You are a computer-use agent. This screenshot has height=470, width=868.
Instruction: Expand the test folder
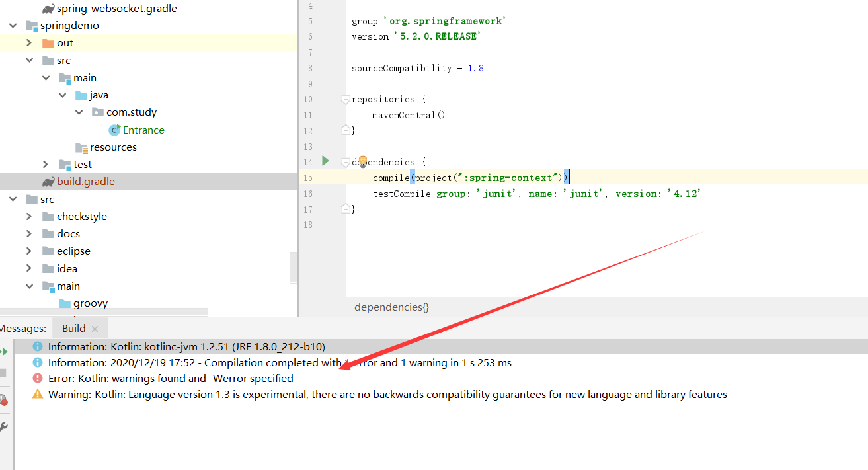tap(45, 164)
